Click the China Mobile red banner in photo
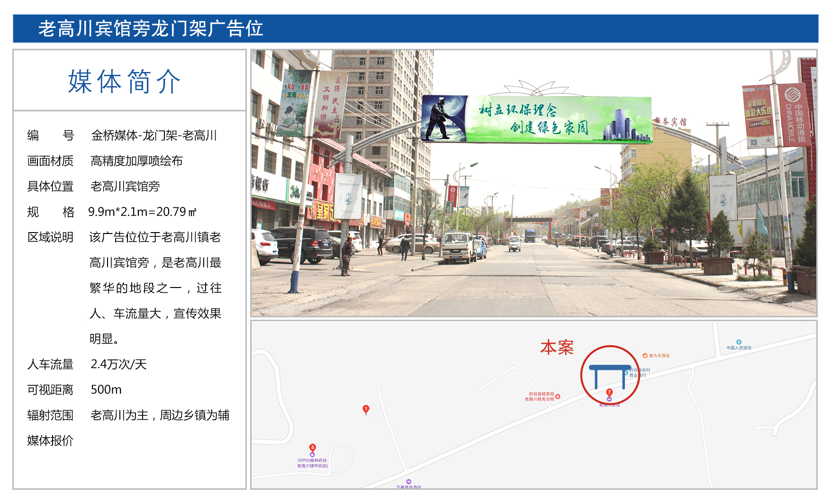This screenshot has width=831, height=504. coord(795,115)
